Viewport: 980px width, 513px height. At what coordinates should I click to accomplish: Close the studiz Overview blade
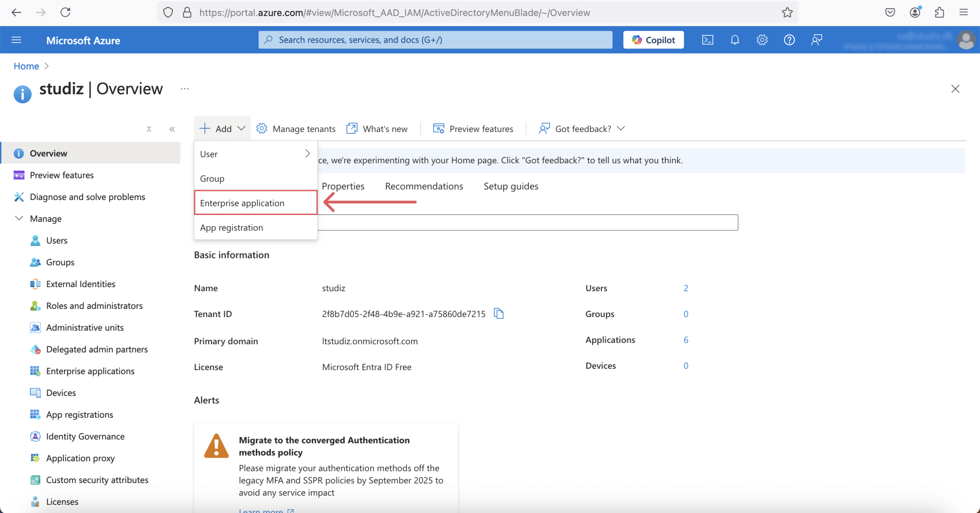click(x=955, y=89)
